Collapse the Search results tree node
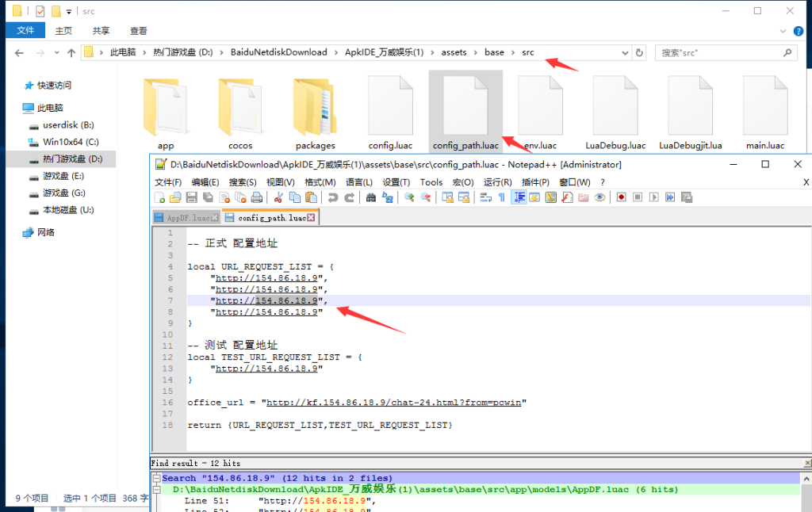The height and width of the screenshot is (512, 812). [156, 478]
